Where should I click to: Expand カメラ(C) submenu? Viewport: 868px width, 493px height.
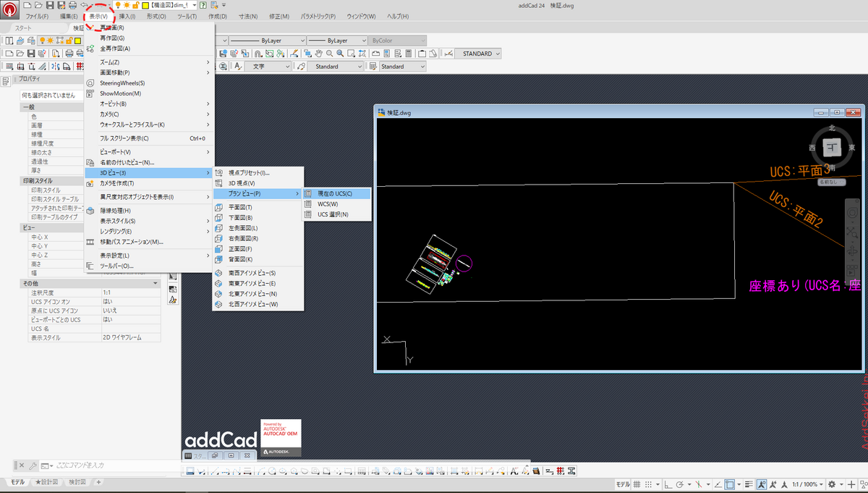[x=149, y=114]
